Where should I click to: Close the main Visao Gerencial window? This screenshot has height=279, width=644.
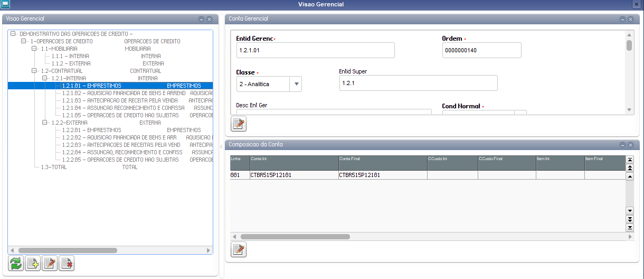click(x=636, y=4)
